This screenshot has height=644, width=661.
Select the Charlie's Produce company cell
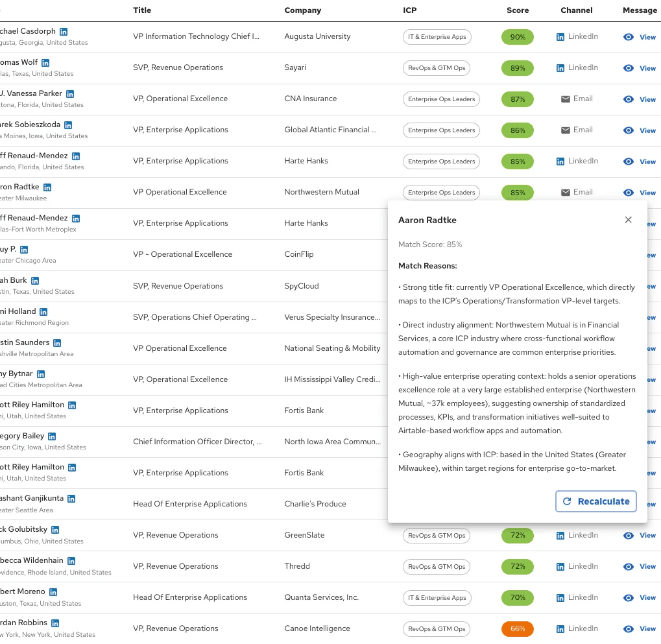[315, 504]
